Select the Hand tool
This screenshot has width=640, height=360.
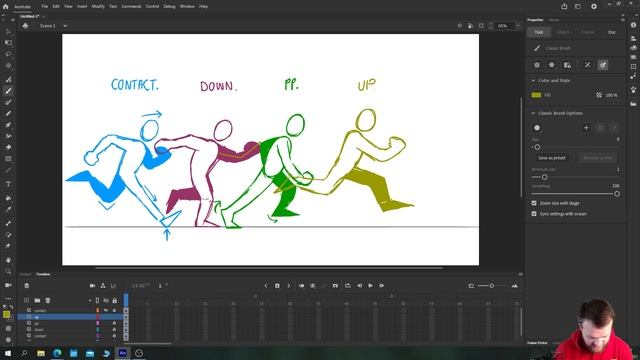(8, 260)
